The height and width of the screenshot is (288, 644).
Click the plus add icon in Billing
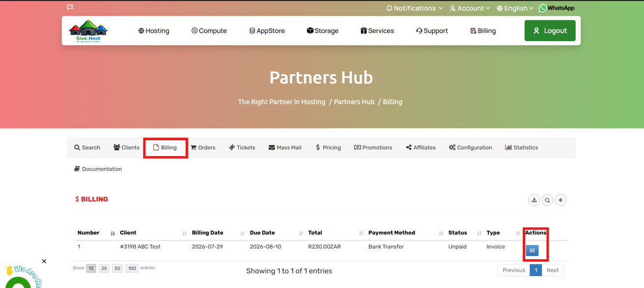coord(560,200)
